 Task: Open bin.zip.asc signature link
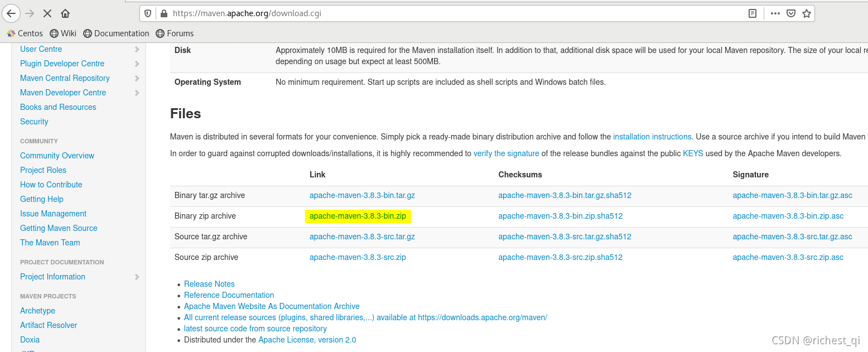tap(788, 216)
